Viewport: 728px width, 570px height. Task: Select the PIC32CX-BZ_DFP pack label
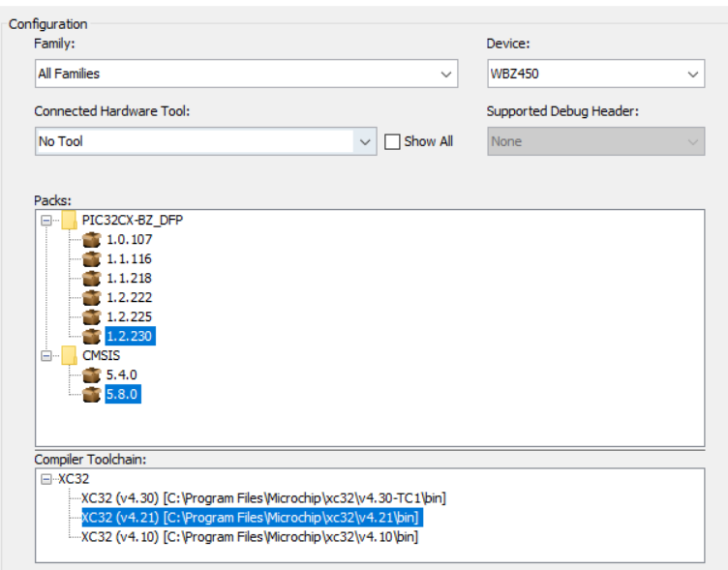pyautogui.click(x=133, y=220)
